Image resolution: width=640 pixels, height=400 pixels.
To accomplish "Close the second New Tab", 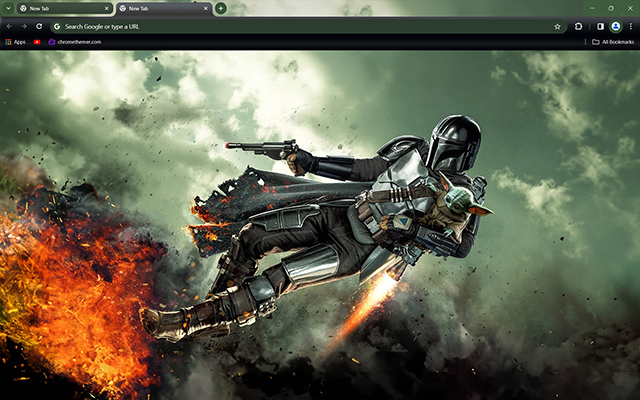I will (206, 8).
